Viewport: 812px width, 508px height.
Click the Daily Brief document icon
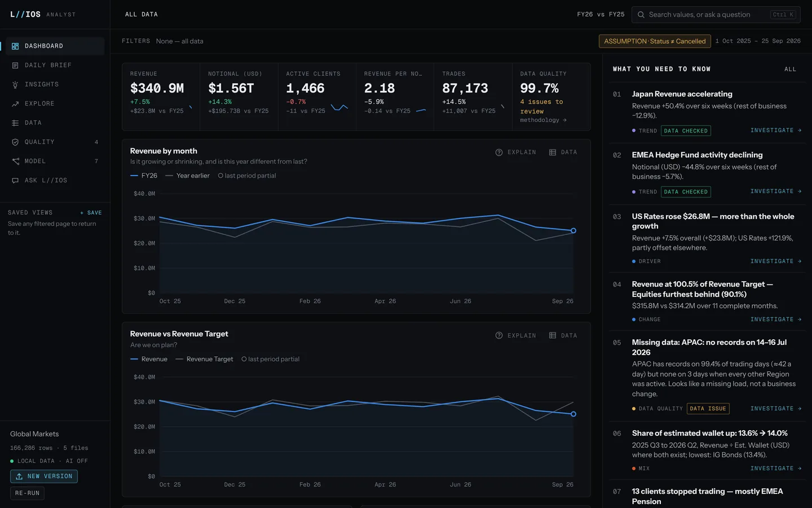click(15, 65)
